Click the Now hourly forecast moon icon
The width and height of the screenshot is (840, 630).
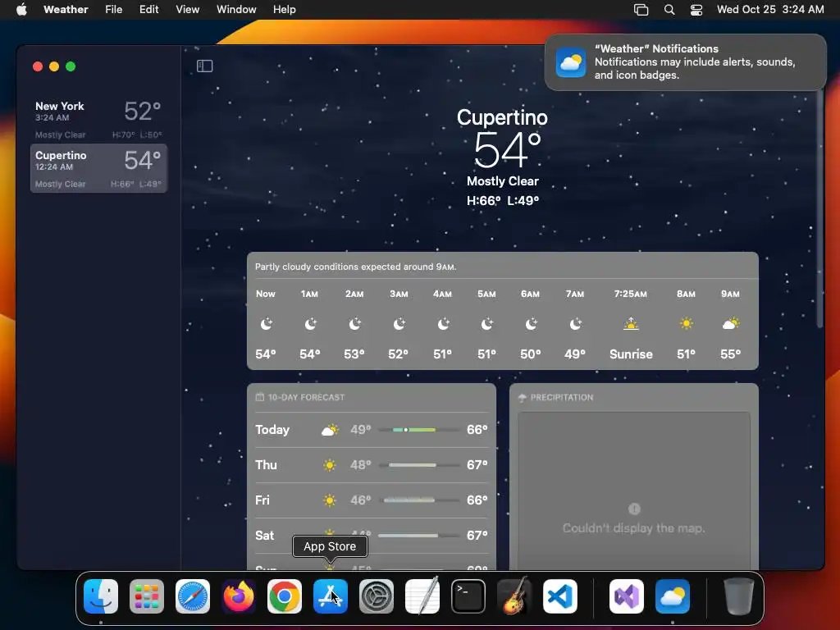[x=266, y=323]
